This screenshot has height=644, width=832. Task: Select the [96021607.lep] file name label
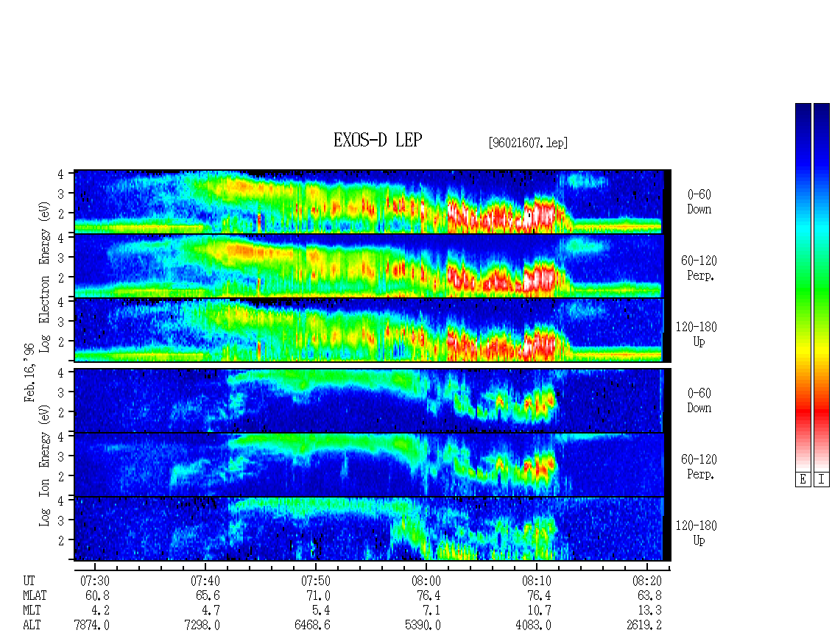528,143
